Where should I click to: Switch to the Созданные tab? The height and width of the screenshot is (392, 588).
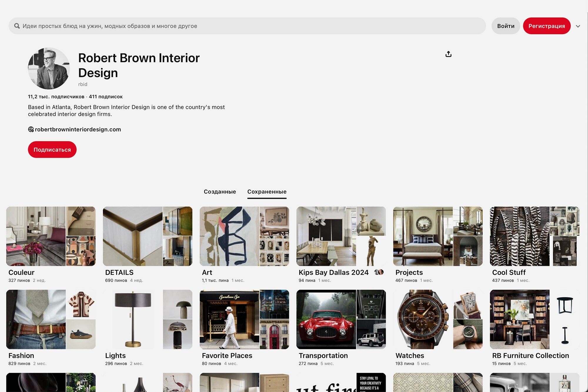tap(220, 192)
